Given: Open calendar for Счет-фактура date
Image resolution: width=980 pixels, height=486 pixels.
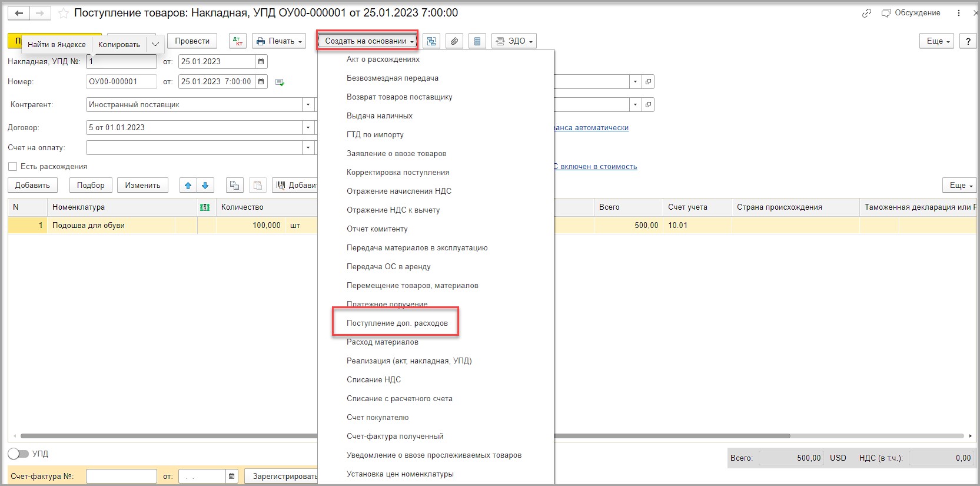Looking at the screenshot, I should 232,476.
